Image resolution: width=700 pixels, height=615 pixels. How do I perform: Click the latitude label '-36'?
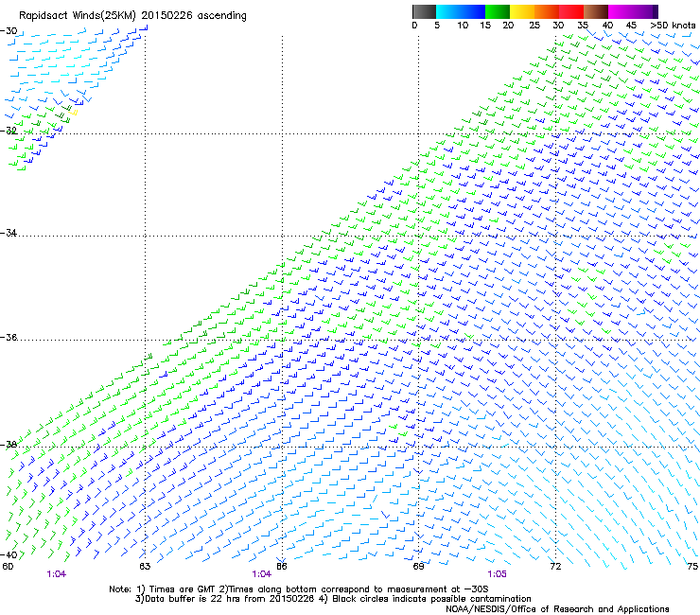(9, 337)
